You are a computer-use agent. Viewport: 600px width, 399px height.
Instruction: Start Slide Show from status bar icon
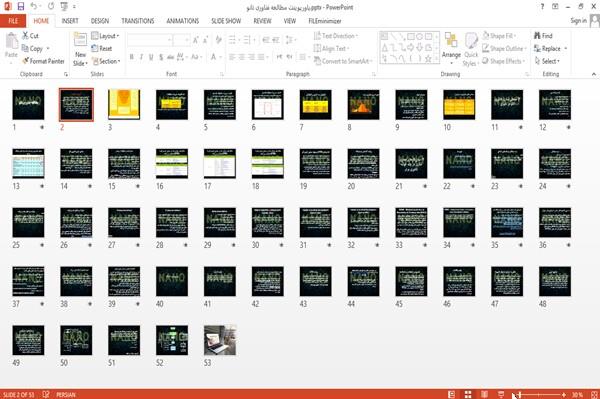click(501, 394)
